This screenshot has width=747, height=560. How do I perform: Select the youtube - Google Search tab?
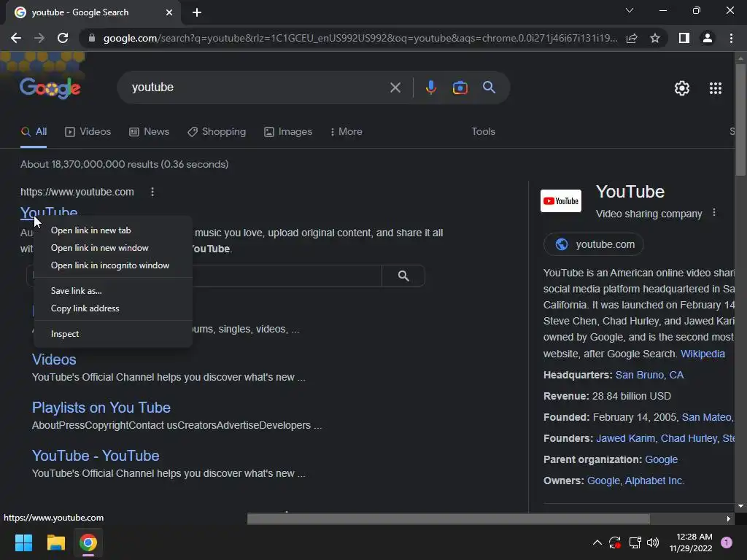point(93,12)
